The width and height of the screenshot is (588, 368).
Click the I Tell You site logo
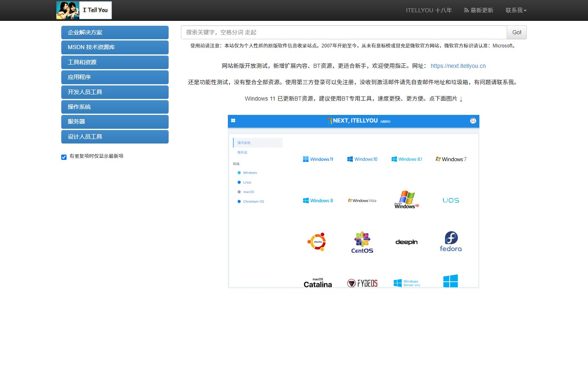click(x=84, y=10)
